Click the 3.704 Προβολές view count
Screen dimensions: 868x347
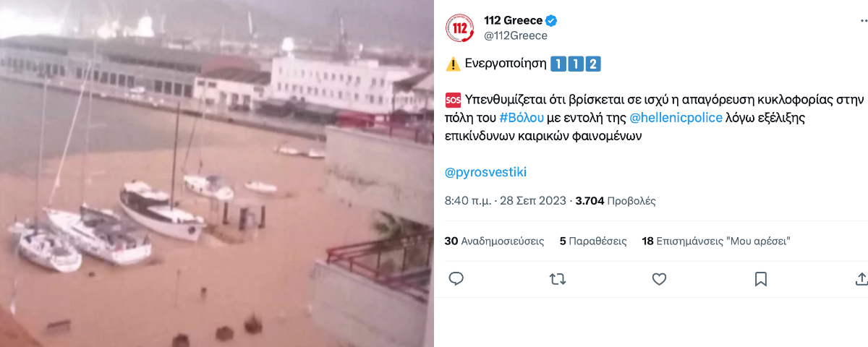tap(616, 201)
